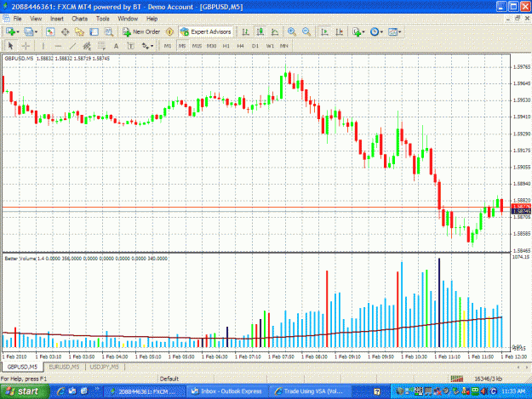This screenshot has height=399, width=532.
Task: Open the Charts menu
Action: click(x=80, y=19)
